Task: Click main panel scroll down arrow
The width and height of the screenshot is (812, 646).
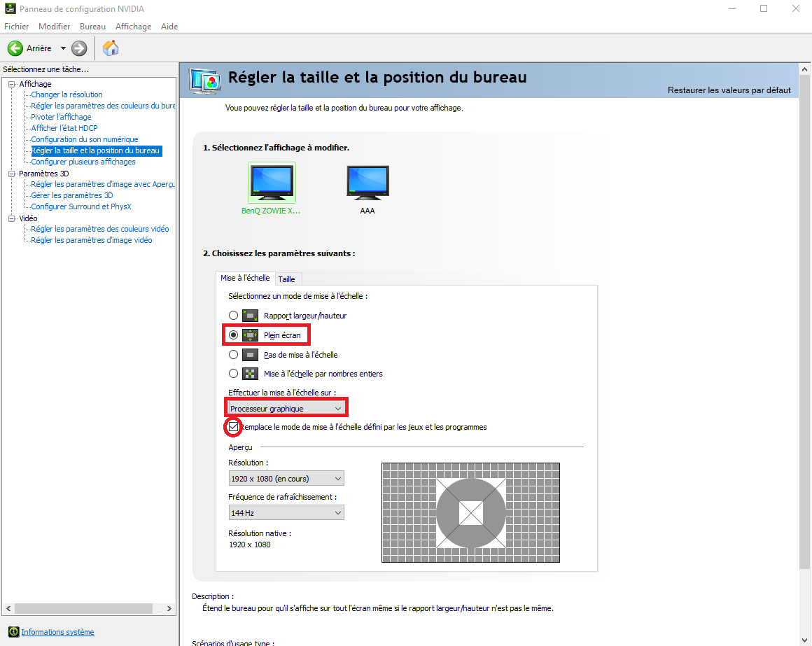Action: [804, 640]
